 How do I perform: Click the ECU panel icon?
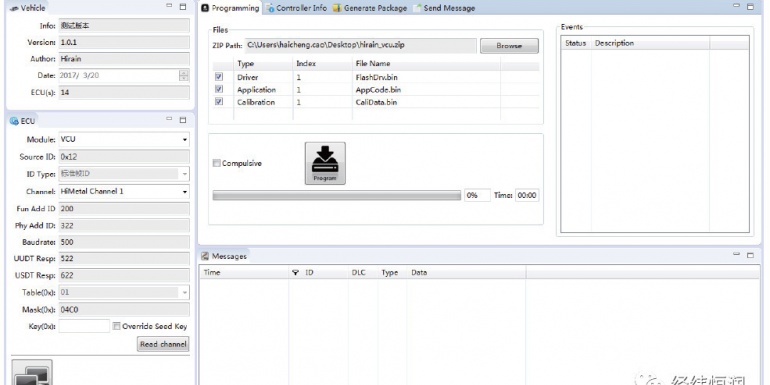click(14, 121)
